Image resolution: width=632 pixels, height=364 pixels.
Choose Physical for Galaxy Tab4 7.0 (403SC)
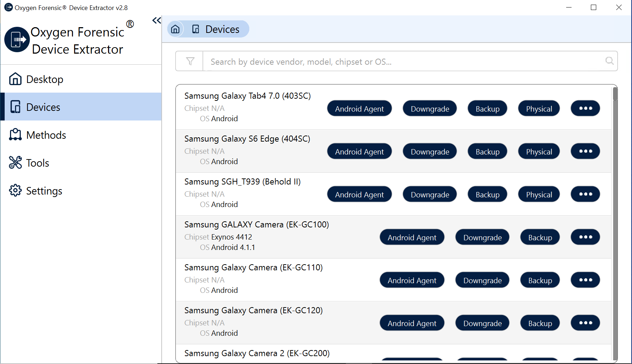tap(539, 108)
